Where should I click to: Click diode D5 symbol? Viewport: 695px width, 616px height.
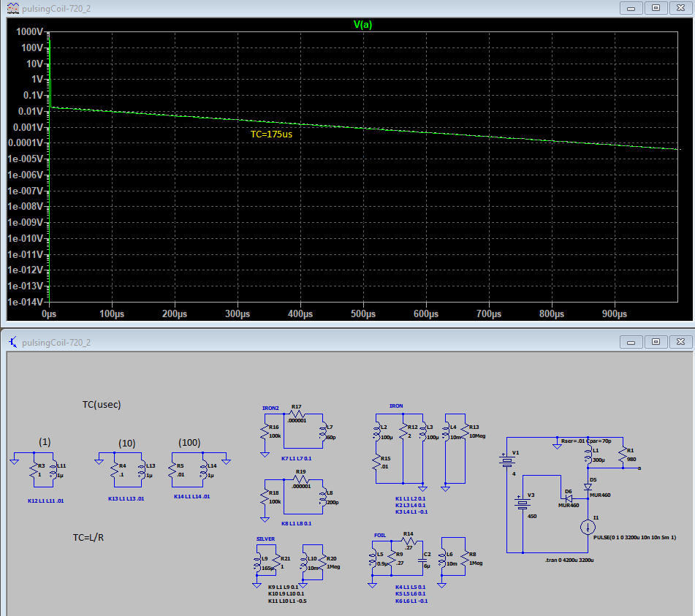(587, 487)
